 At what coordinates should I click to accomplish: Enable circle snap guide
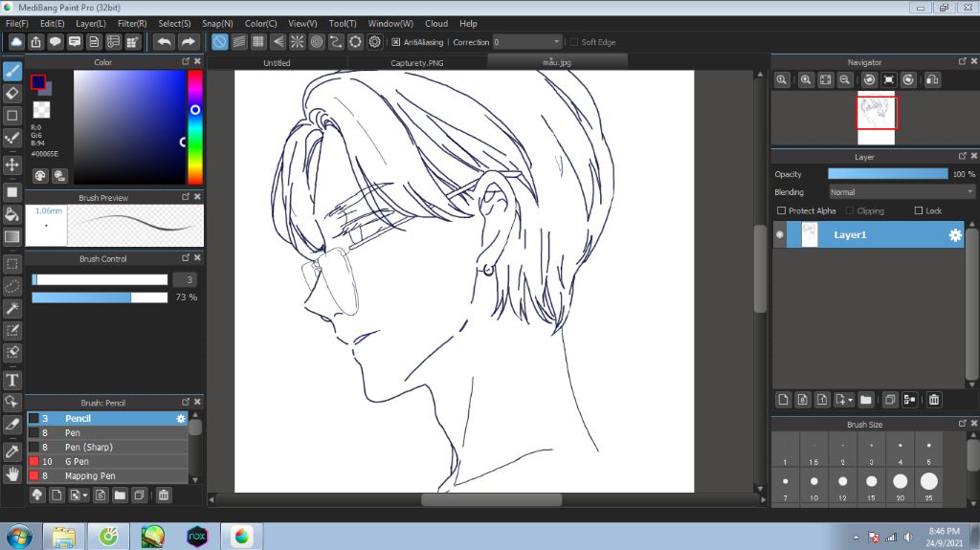[x=316, y=42]
